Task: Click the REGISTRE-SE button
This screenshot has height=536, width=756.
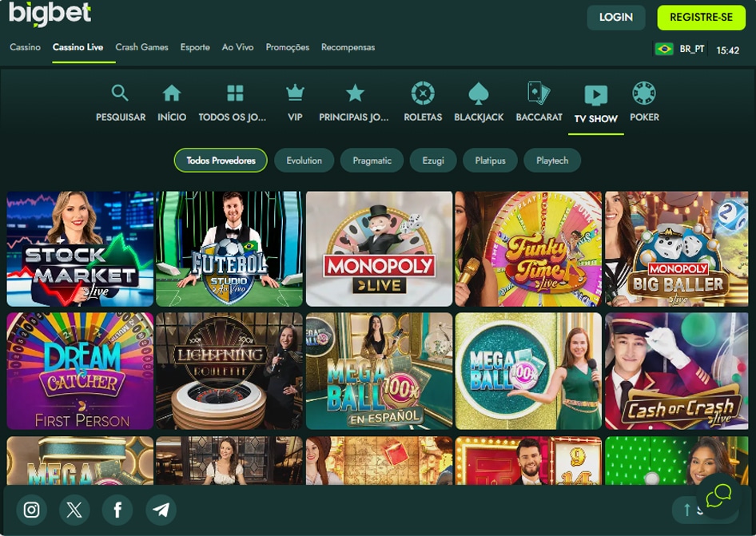Action: 701,18
